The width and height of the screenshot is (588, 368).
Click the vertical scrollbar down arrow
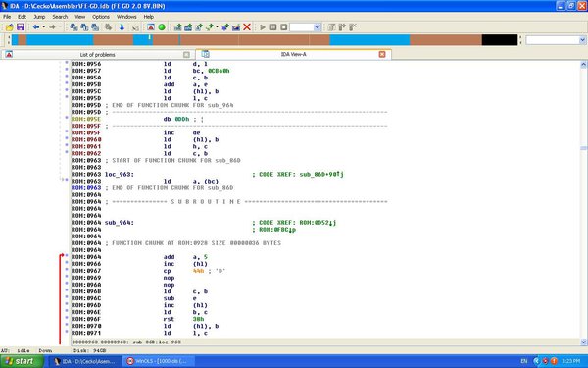tap(583, 342)
